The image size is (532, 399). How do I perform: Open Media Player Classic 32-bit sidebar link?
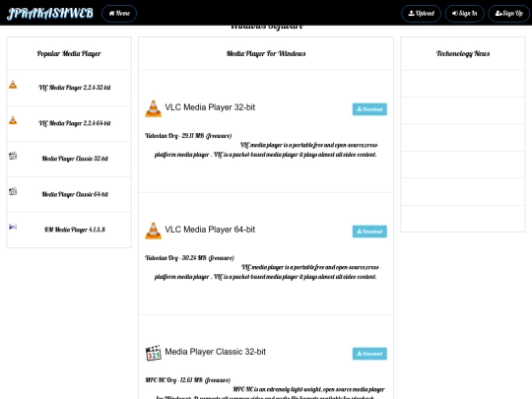point(75,159)
